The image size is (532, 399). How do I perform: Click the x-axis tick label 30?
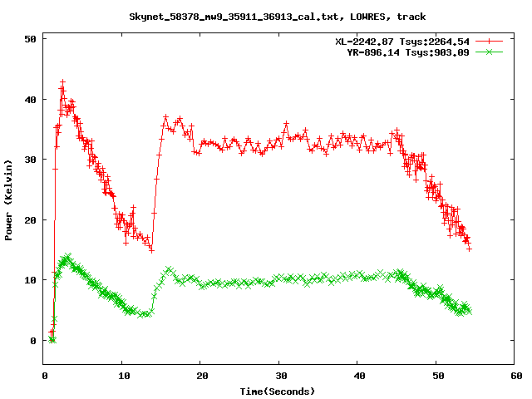pos(281,376)
